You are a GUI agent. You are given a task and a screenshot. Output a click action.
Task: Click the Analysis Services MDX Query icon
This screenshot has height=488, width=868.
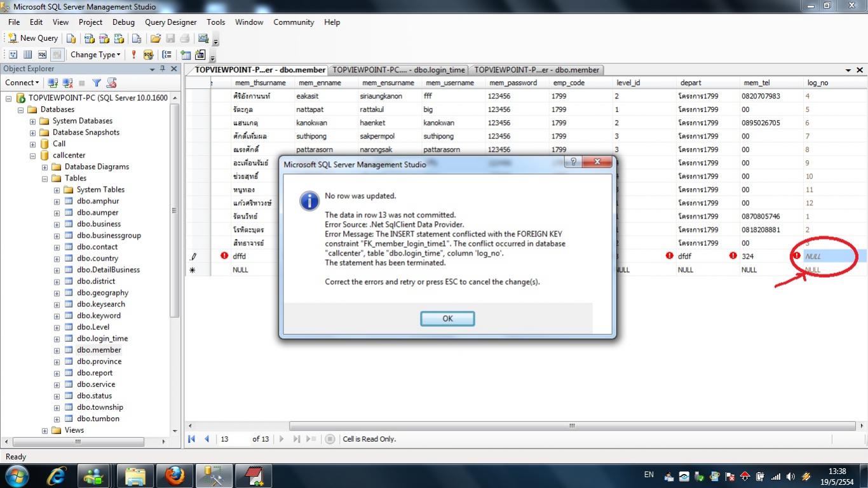pos(89,38)
